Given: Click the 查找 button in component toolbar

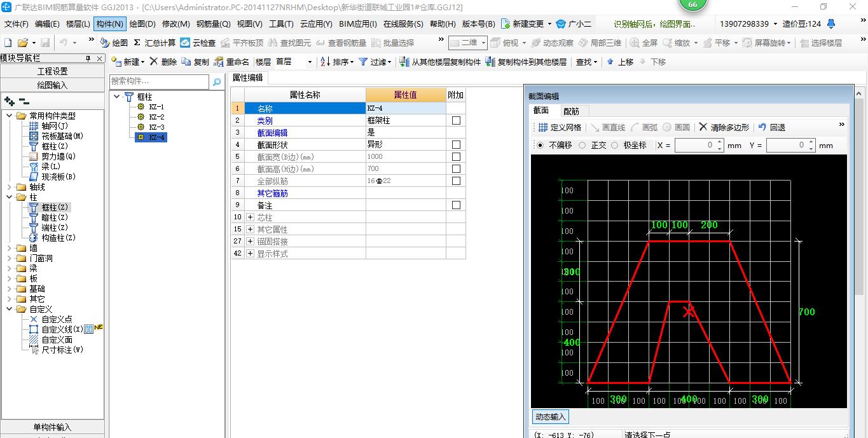Looking at the screenshot, I should (586, 62).
